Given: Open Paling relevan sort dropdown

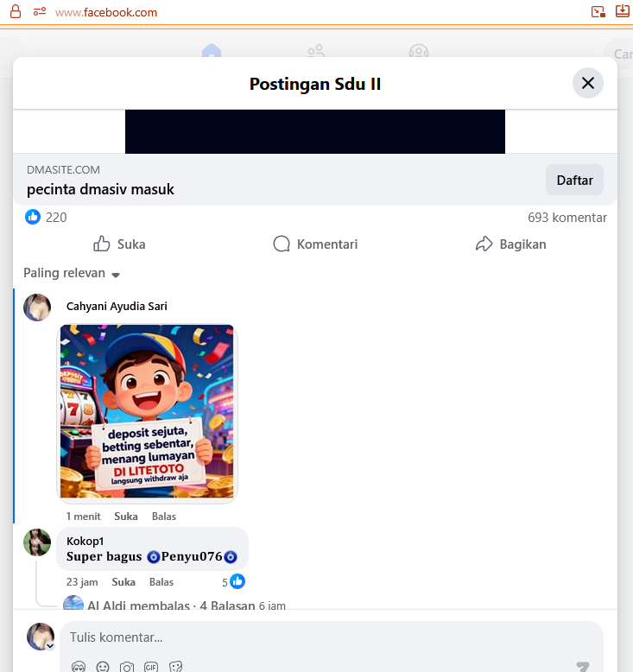Looking at the screenshot, I should [72, 273].
